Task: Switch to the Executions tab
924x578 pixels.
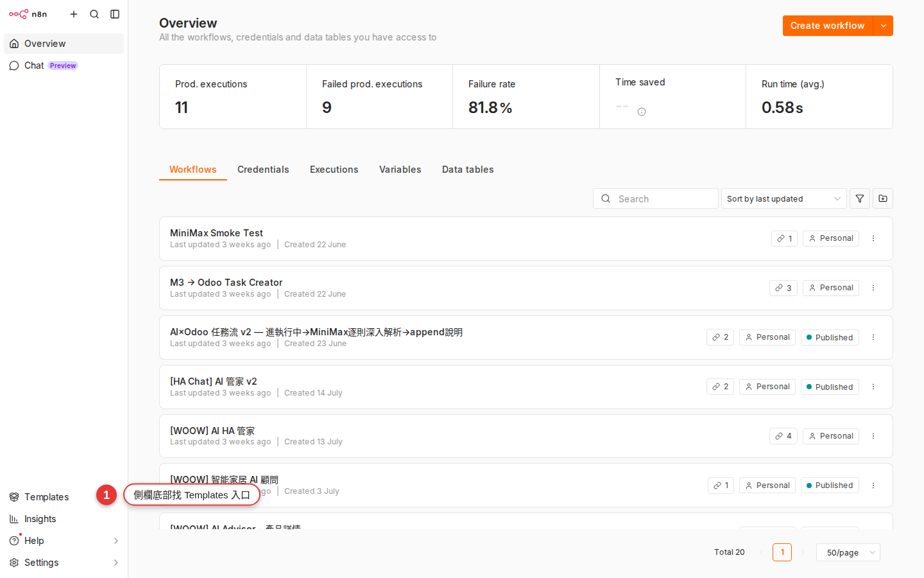Action: (x=334, y=170)
